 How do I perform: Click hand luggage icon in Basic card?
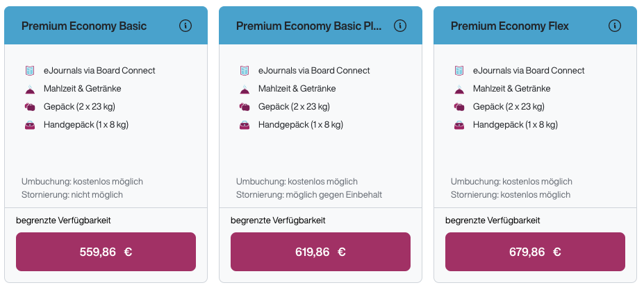tap(30, 125)
